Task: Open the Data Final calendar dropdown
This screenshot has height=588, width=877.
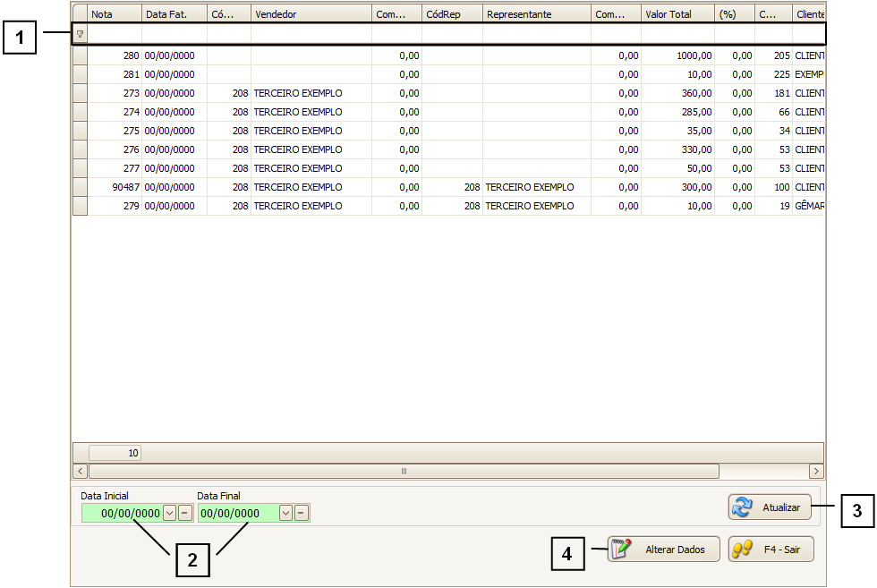Action: pos(285,513)
